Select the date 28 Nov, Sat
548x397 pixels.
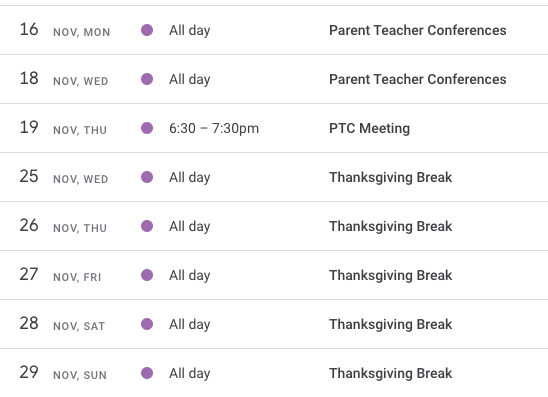pos(62,324)
